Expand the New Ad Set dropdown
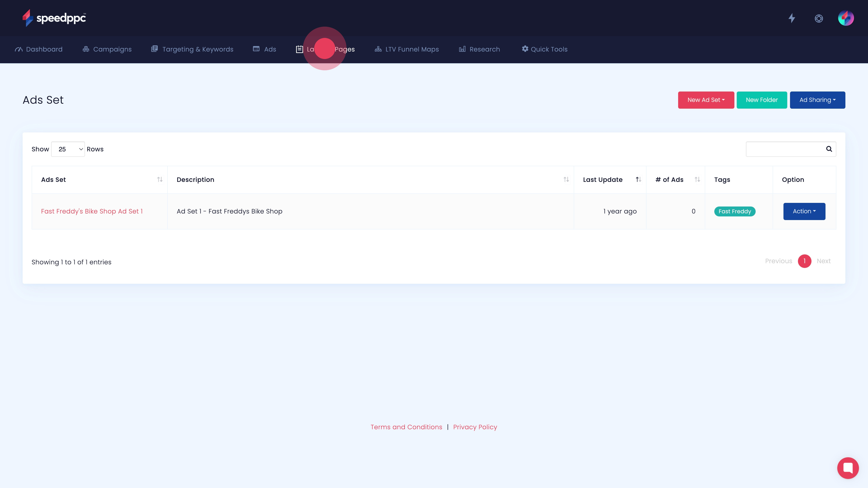Screen dimensions: 868x488 (706, 100)
